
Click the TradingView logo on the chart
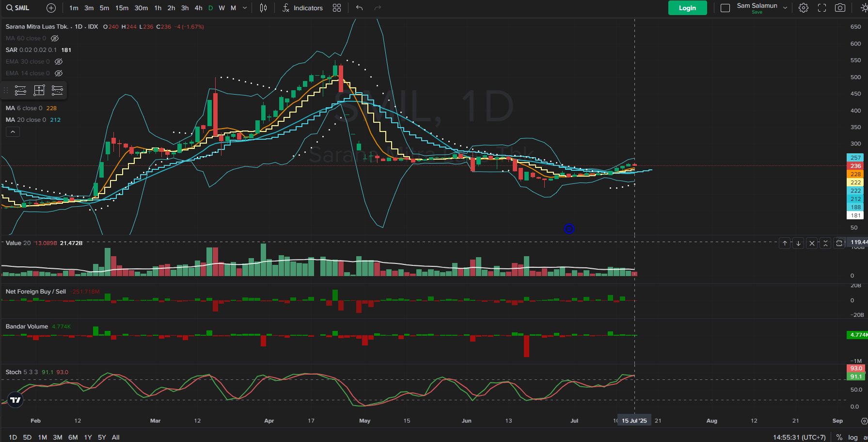point(16,400)
